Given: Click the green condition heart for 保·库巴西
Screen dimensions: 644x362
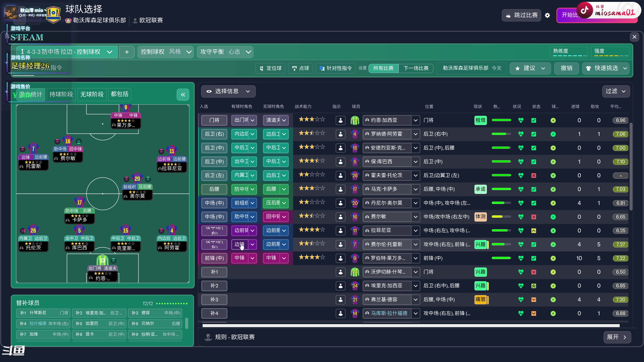Looking at the screenshot, I should (521, 162).
